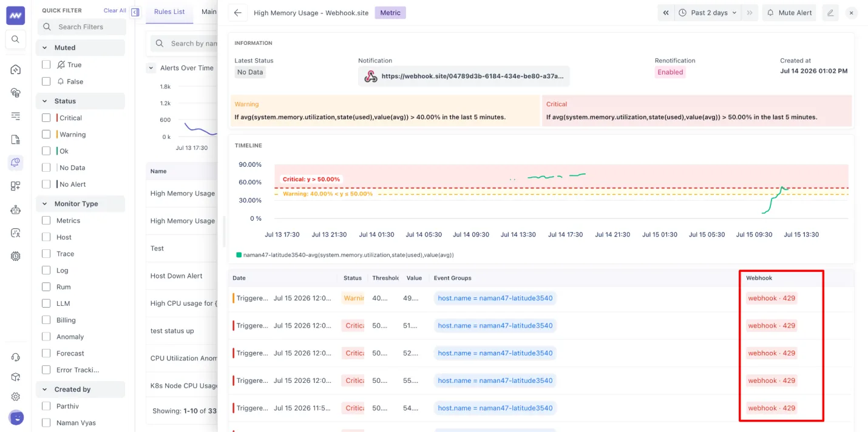The height and width of the screenshot is (432, 868).
Task: Enable the Critical status filter
Action: click(x=46, y=118)
